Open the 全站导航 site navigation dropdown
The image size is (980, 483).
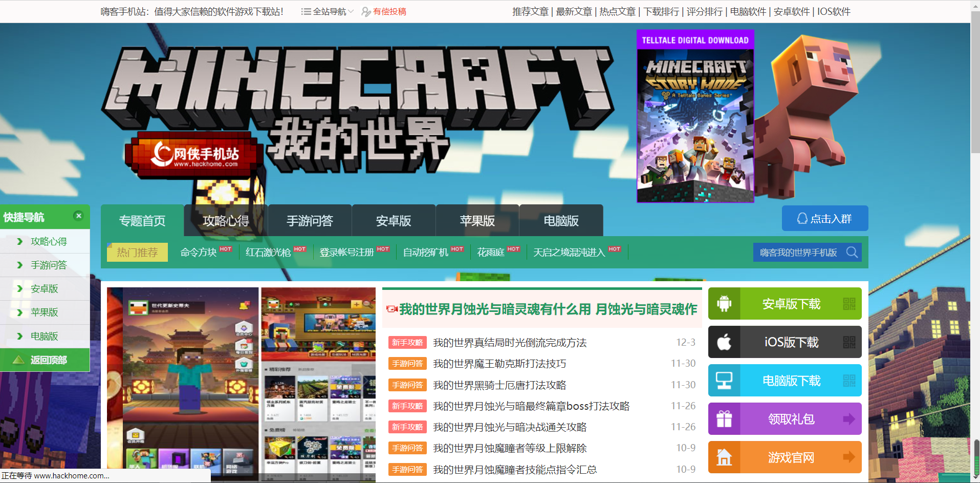point(328,11)
